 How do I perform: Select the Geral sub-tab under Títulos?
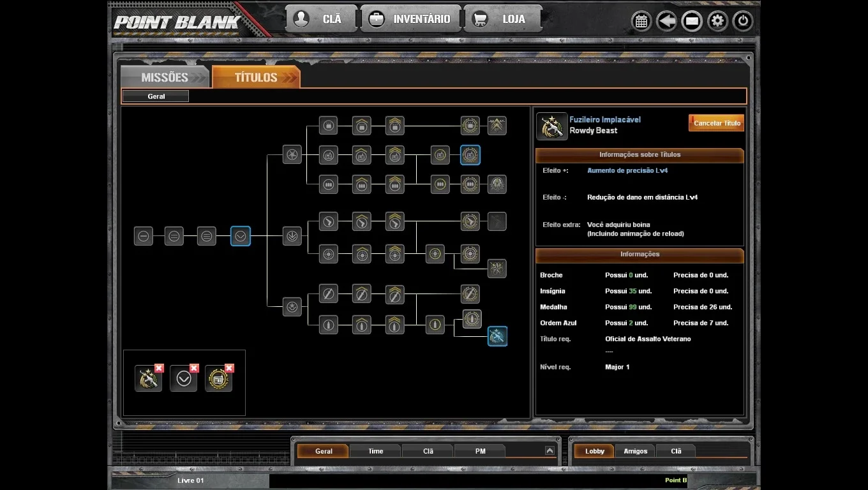(156, 96)
